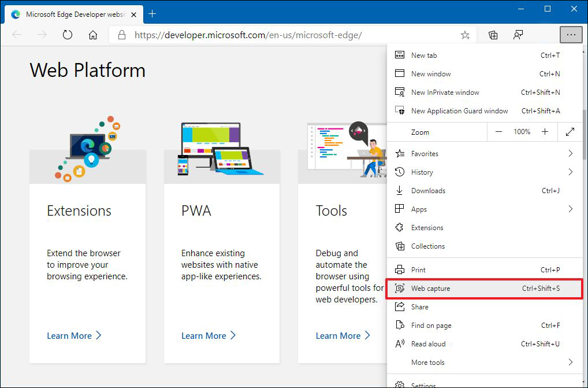Expand the Favorites submenu
Screen dimensions: 588x388
tap(485, 153)
